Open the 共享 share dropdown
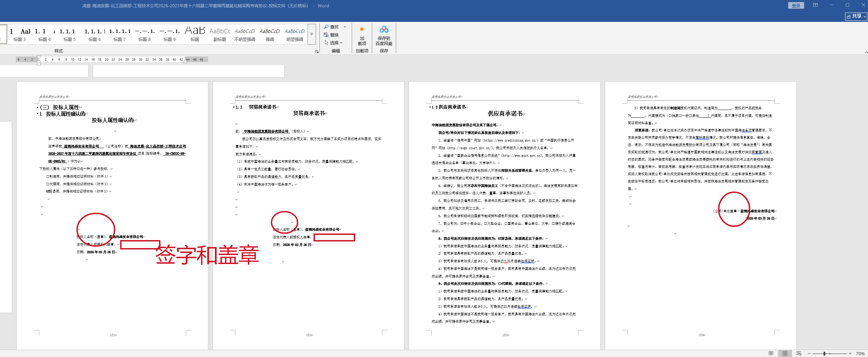This screenshot has width=868, height=357. tap(856, 16)
